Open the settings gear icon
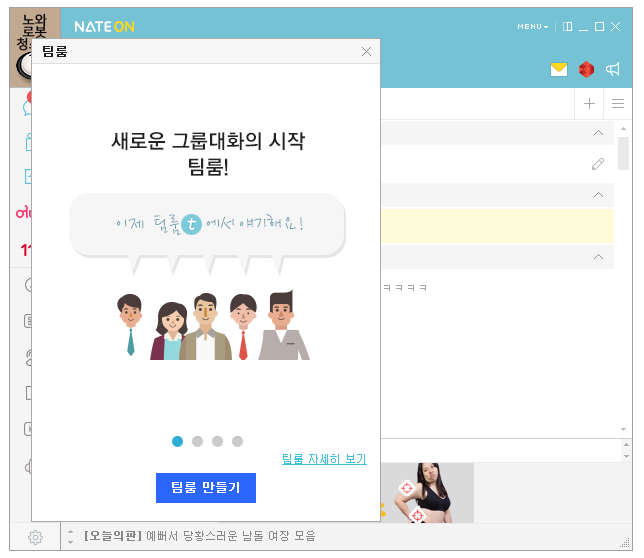 pos(35,537)
